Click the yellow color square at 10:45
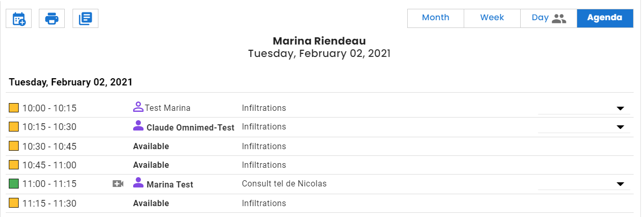This screenshot has width=644, height=217. (13, 165)
